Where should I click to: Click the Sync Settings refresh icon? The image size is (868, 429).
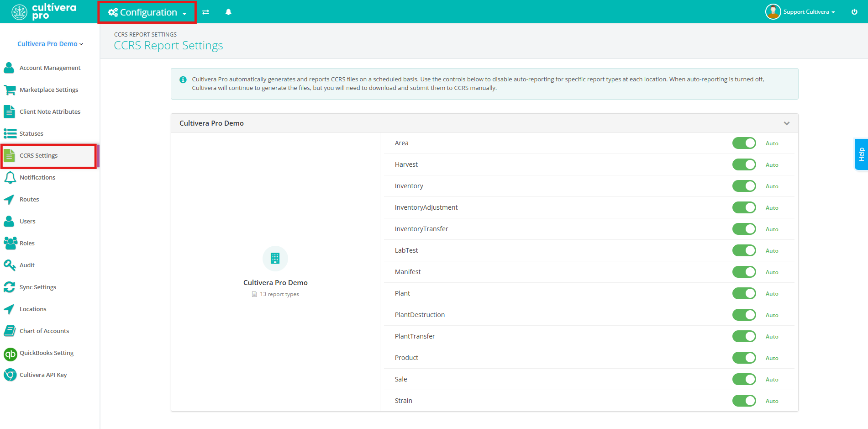tap(10, 287)
